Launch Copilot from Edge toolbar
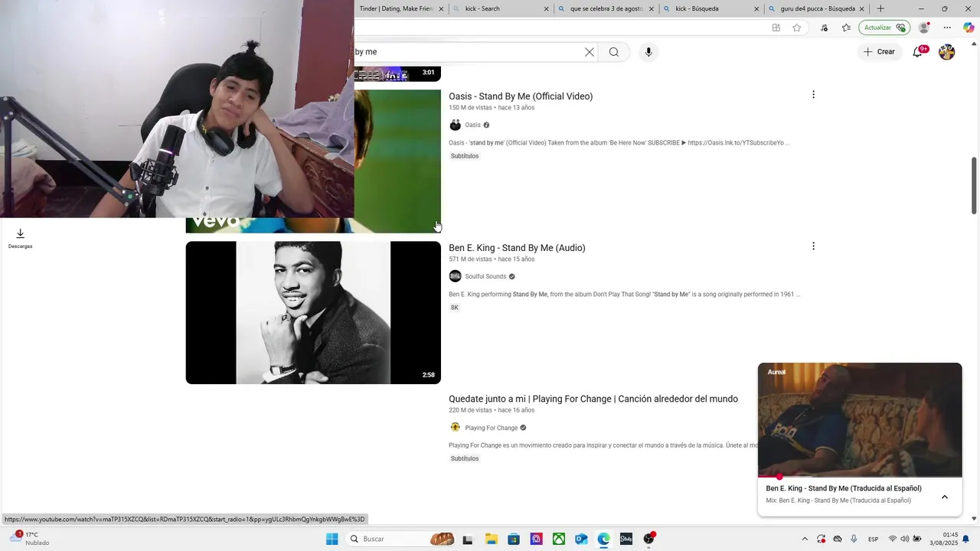980x551 pixels. coord(969,28)
